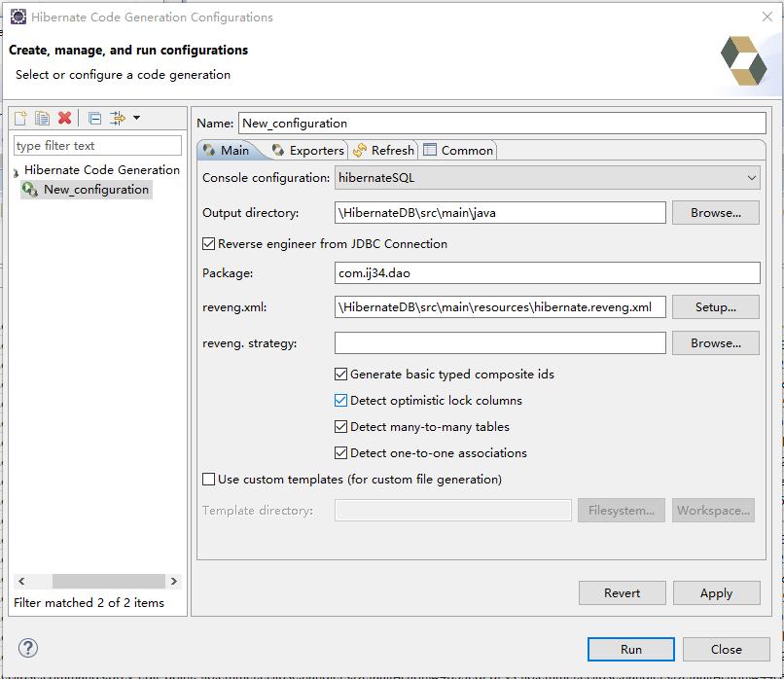Expand the Hibernate Code Generation tree node
The image size is (784, 679).
pos(16,172)
